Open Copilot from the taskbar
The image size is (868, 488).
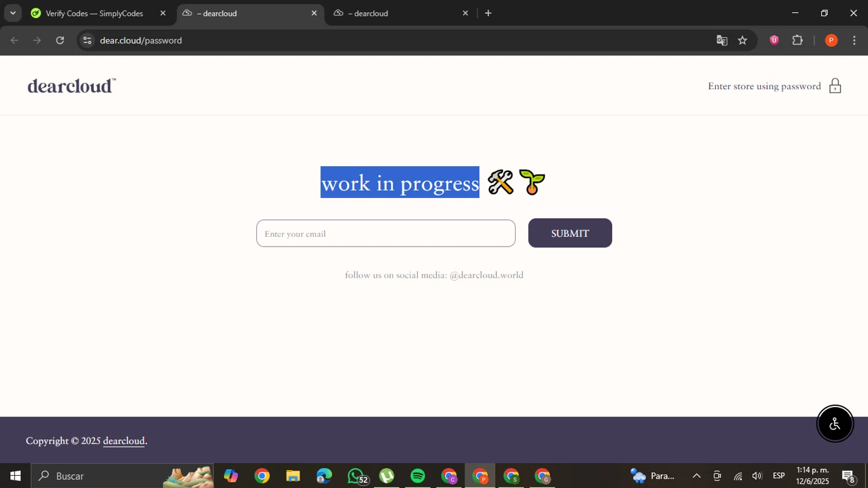[x=231, y=476]
